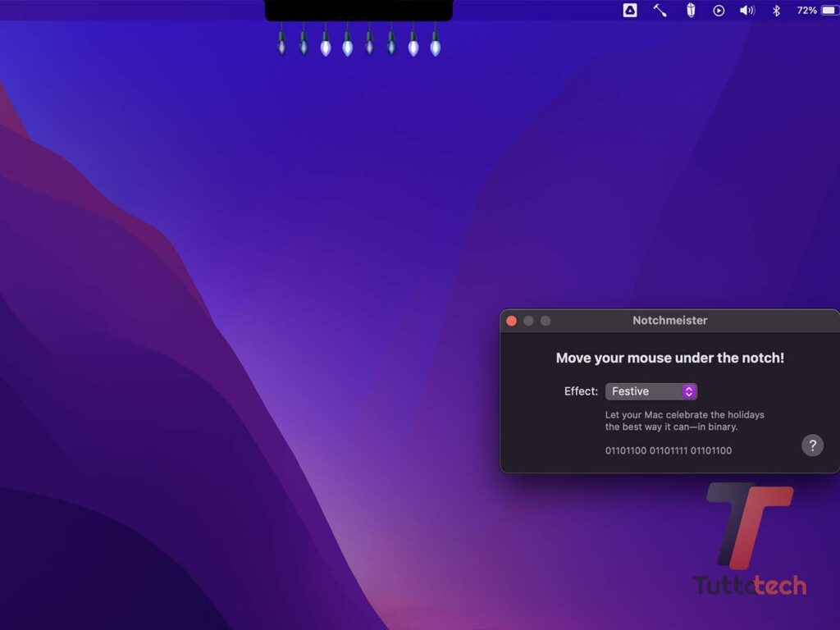
Task: Click the leftmost festive light bulb under the notch
Action: (281, 45)
